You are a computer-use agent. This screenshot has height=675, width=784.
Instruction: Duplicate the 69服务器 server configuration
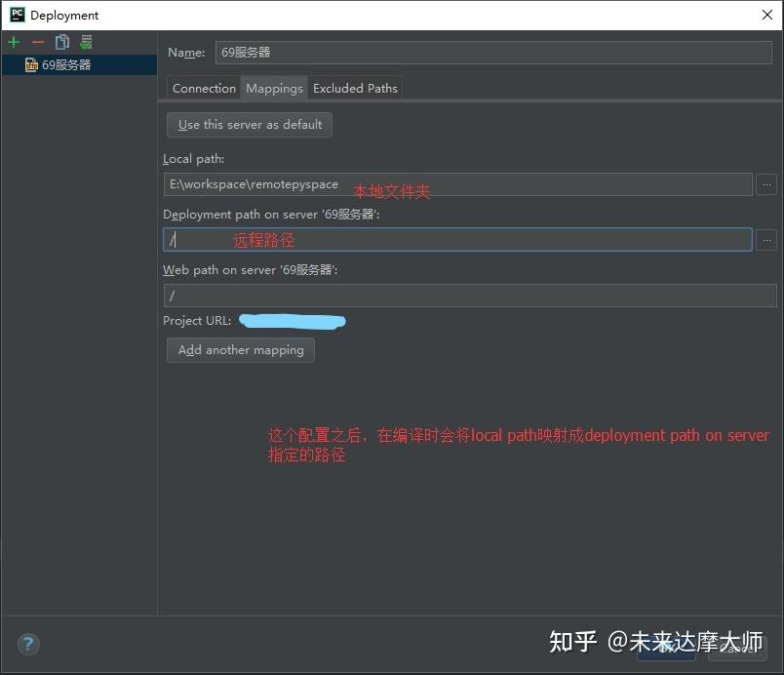point(60,42)
